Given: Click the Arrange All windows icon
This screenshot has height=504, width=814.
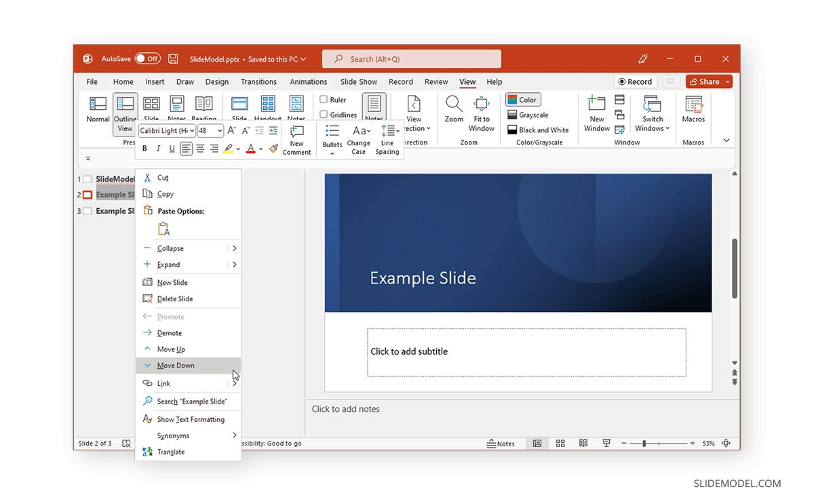Looking at the screenshot, I should 619,100.
